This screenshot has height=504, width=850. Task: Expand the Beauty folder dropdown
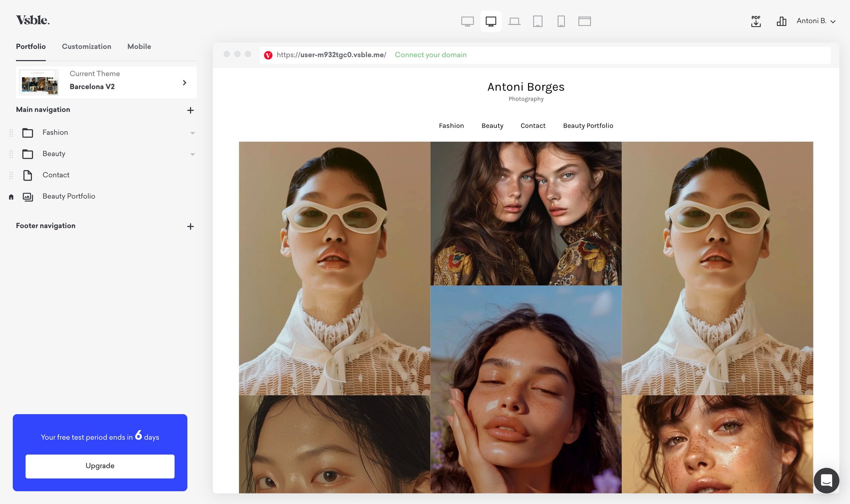click(x=193, y=154)
